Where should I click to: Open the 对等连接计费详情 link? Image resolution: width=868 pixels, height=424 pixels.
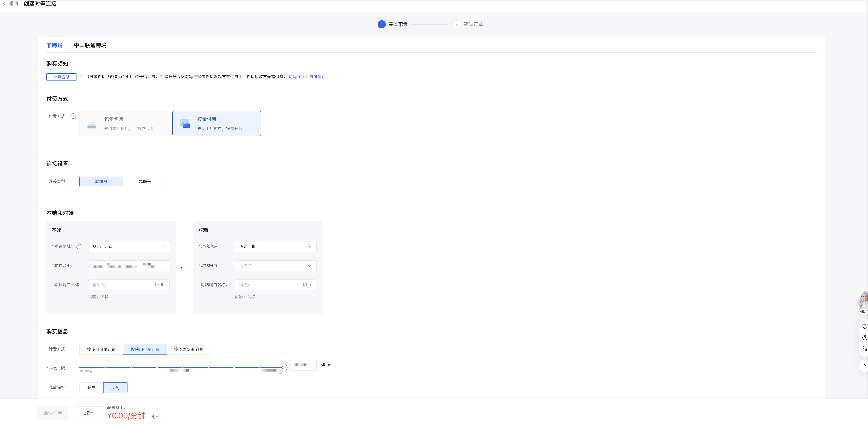[306, 77]
